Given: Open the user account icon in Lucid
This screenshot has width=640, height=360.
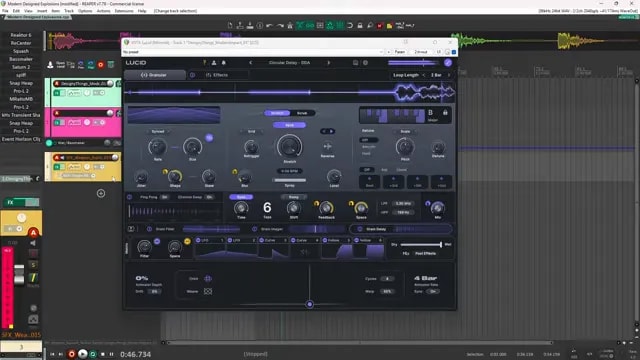Looking at the screenshot, I should point(214,63).
